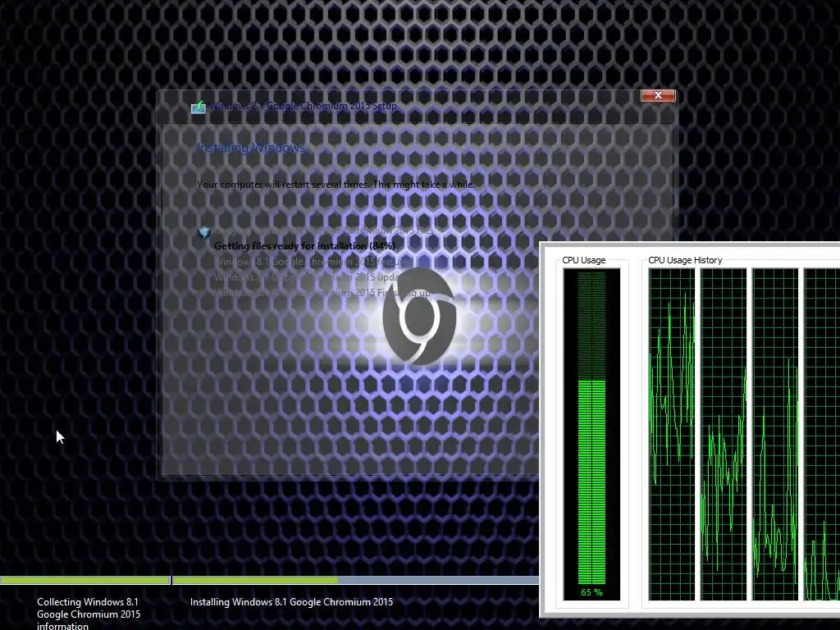Click the '65 %' CPU usage value
The image size is (840, 630).
[x=591, y=592]
